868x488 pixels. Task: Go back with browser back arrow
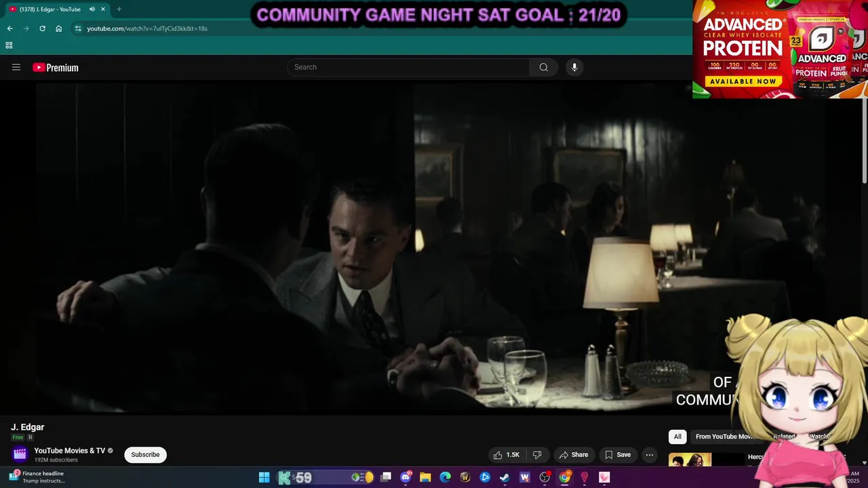point(9,28)
